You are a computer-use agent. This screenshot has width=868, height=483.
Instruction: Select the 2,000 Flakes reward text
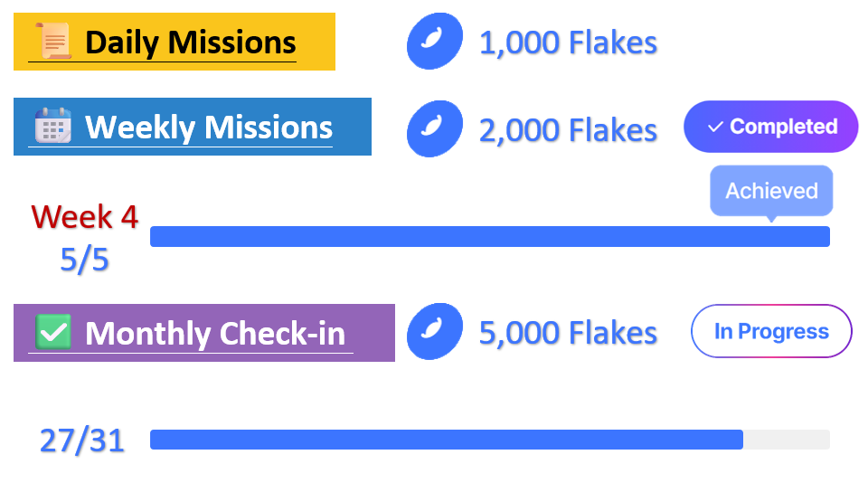point(568,129)
